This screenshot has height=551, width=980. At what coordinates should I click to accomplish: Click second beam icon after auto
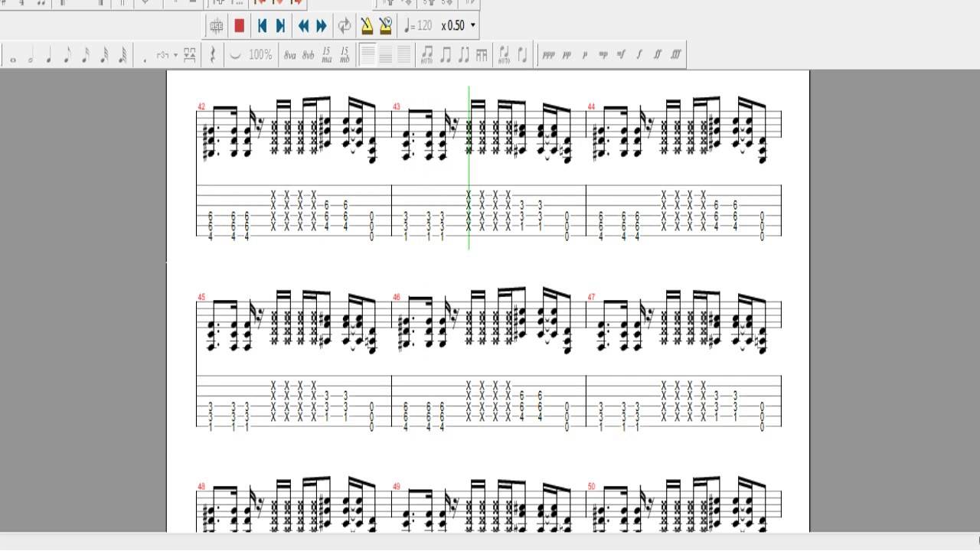445,55
